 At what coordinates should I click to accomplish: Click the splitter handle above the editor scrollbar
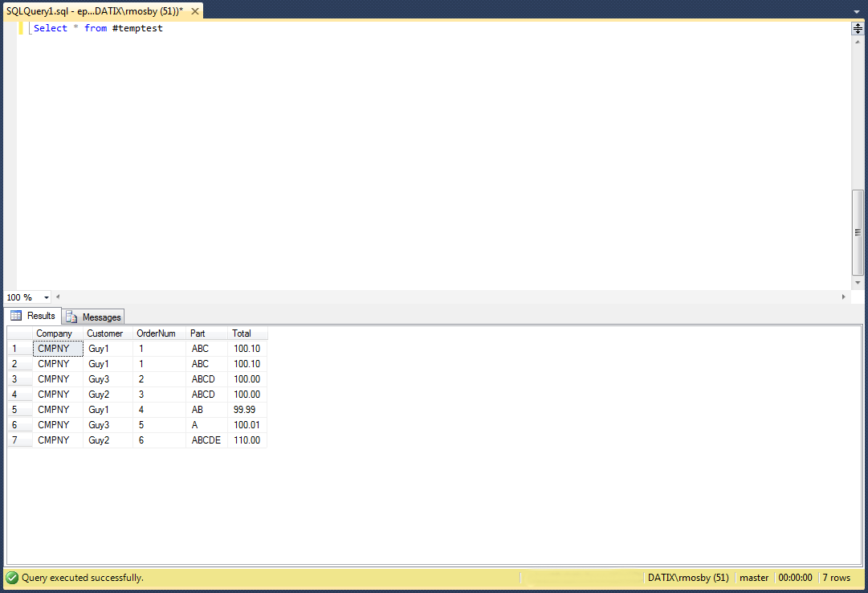858,27
